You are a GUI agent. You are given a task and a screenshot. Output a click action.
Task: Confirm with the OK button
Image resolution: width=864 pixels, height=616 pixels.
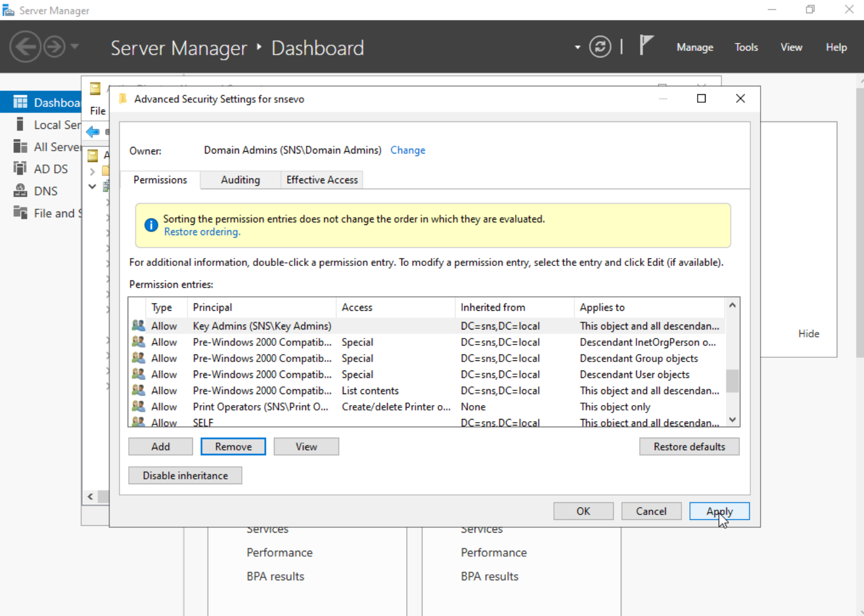583,511
